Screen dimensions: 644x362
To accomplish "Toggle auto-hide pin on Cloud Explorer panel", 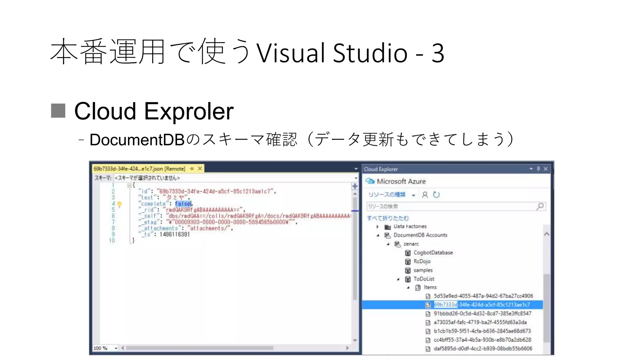I will click(x=538, y=169).
